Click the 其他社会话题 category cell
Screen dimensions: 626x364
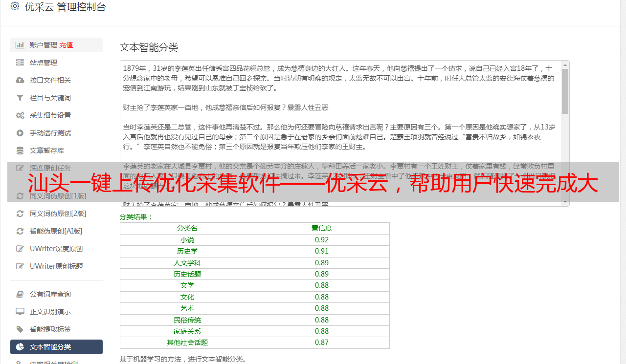coord(187,343)
